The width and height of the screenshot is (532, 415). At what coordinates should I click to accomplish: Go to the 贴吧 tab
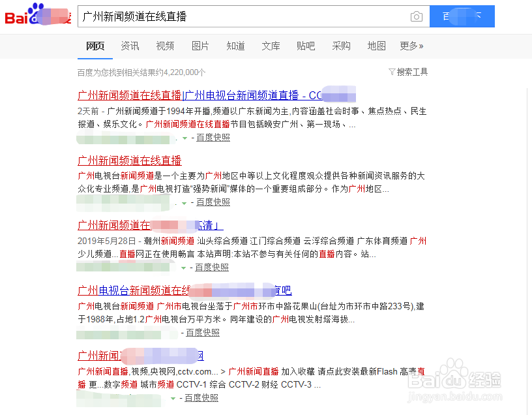point(306,46)
